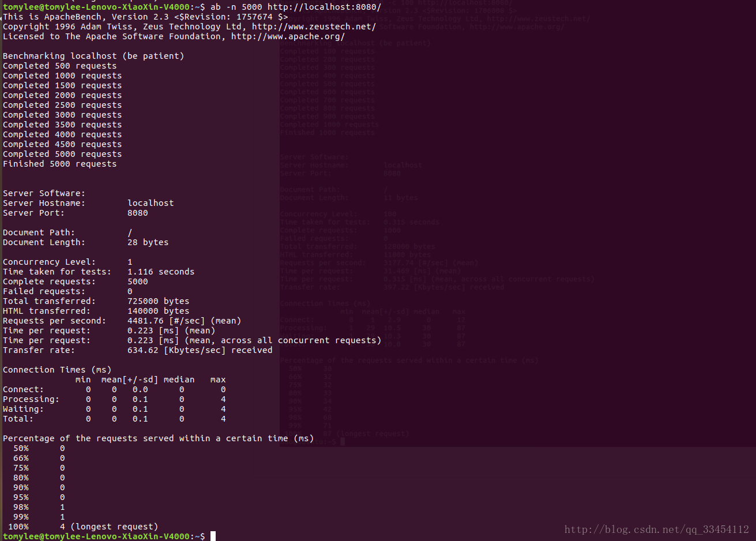The width and height of the screenshot is (756, 541).
Task: Click the 'Completed 2000 requests' line
Action: tap(62, 95)
